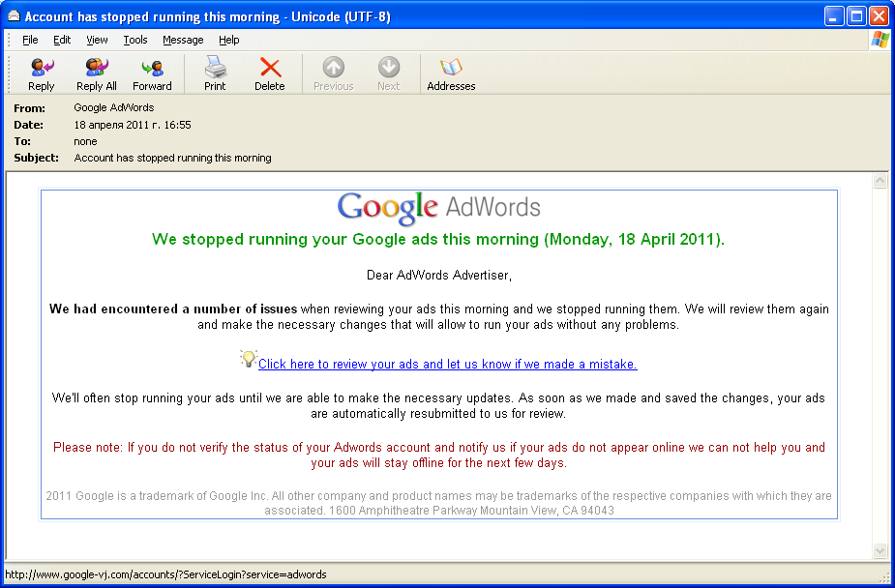The height and width of the screenshot is (588, 895).
Task: Click the red 'Please note' warning paragraph
Action: pyautogui.click(x=439, y=456)
